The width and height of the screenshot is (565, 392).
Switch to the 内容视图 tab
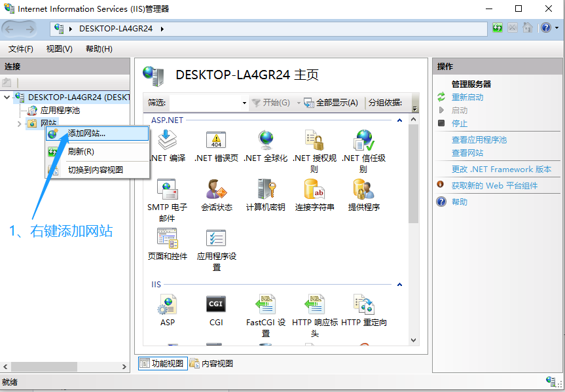pyautogui.click(x=211, y=364)
